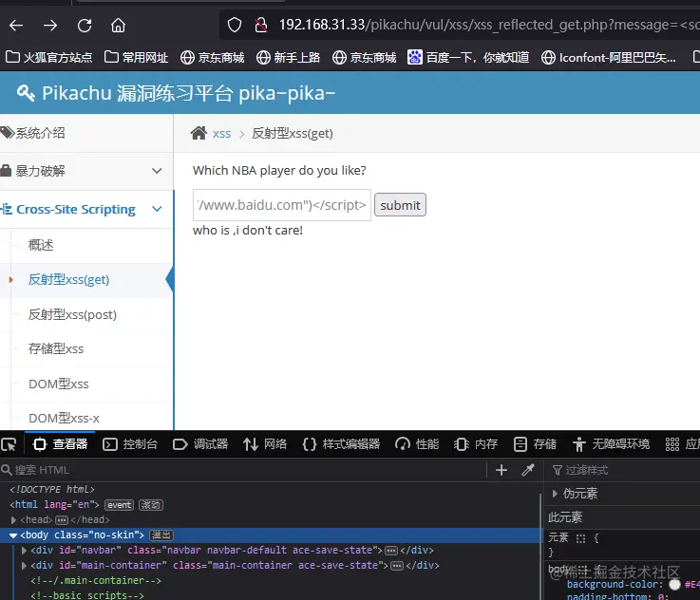Select the 'who is ,i don't care!' text
700x600 pixels.
248,230
